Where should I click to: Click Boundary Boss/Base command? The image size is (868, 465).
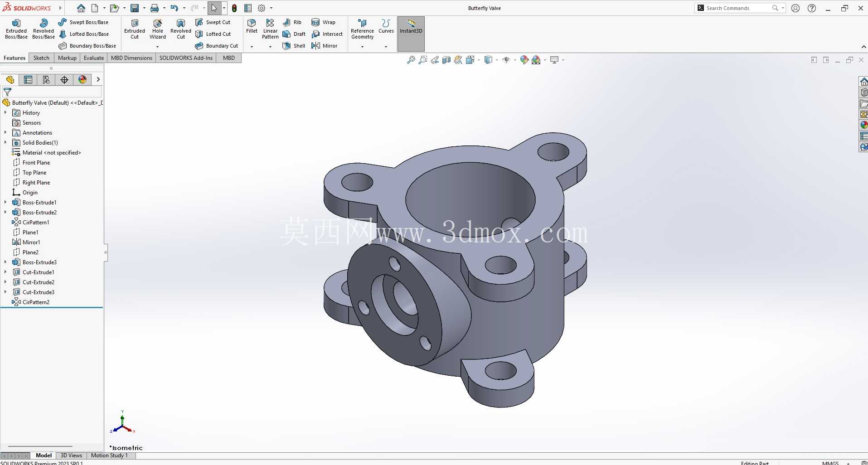pos(87,46)
